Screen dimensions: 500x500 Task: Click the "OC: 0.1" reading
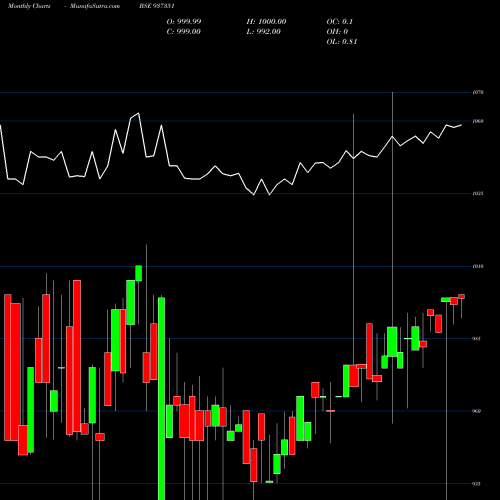click(x=340, y=22)
